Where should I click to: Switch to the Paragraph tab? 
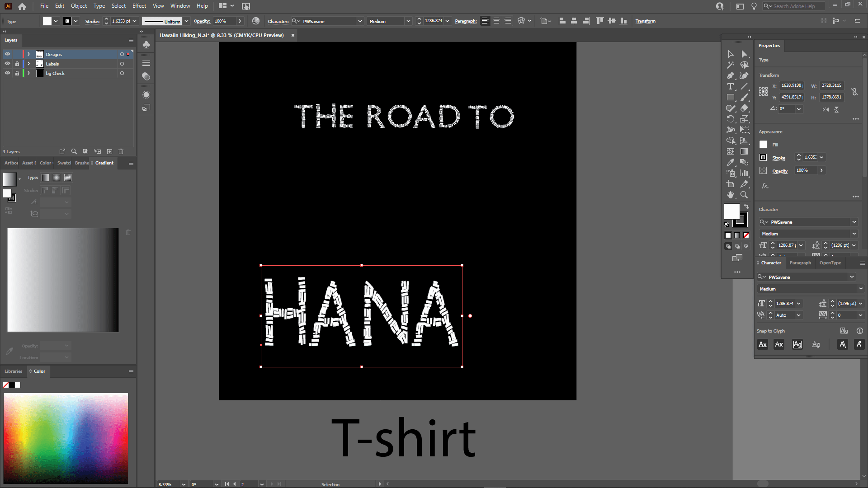point(800,263)
